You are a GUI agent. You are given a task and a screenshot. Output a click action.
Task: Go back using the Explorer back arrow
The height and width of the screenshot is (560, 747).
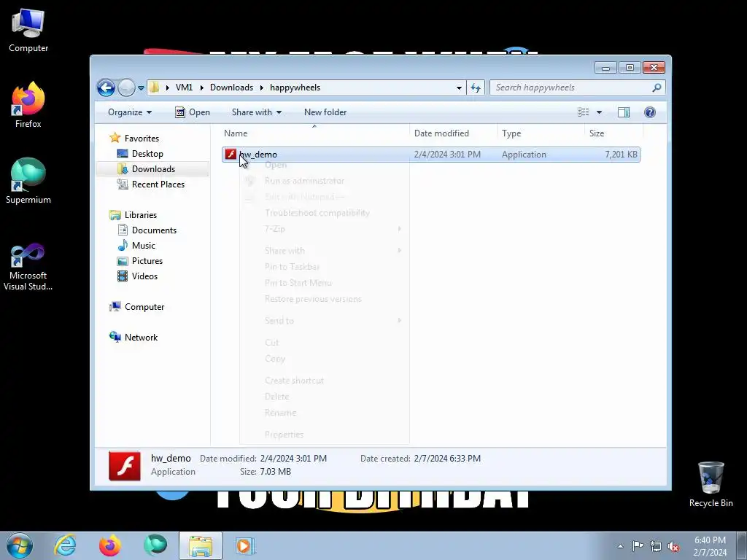[106, 87]
